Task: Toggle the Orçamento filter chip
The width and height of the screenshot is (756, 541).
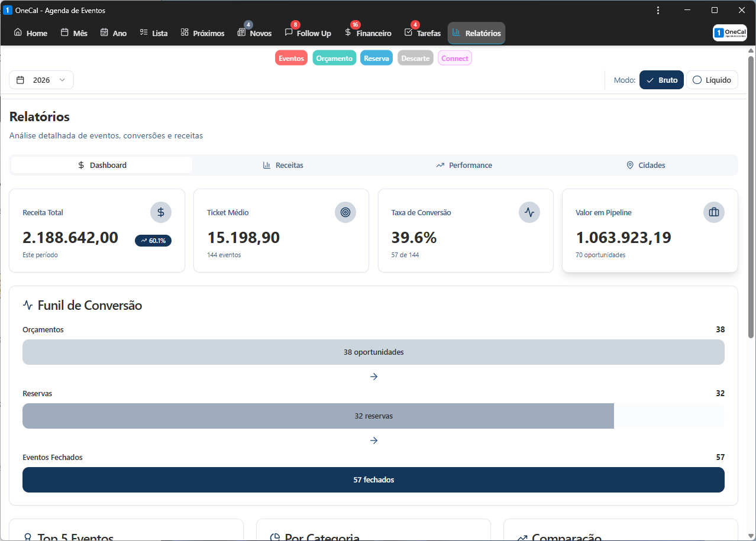Action: tap(334, 58)
